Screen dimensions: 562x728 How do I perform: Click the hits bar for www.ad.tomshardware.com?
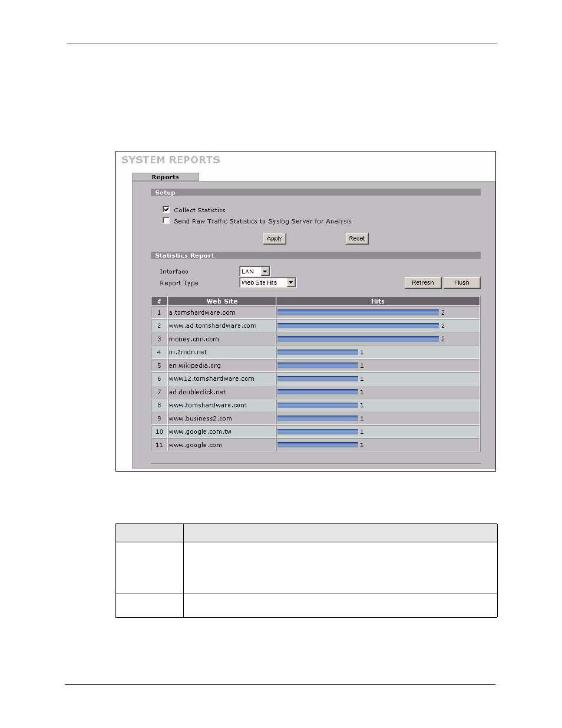(358, 326)
